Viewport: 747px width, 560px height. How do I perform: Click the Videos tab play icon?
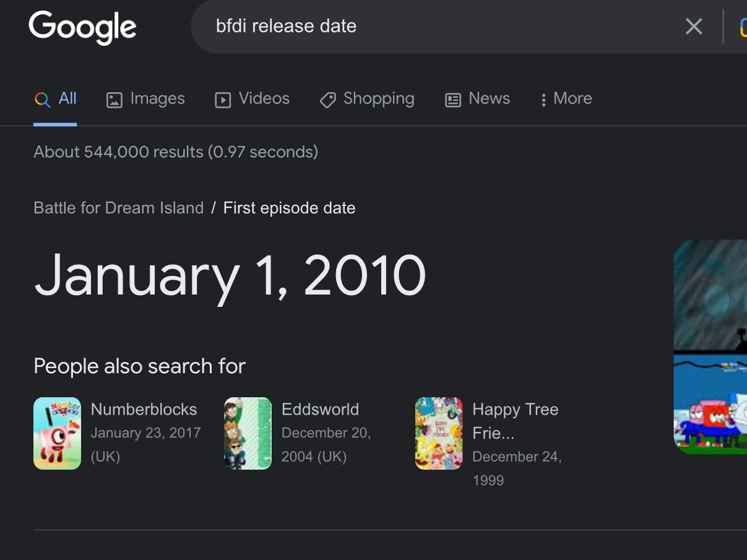[223, 100]
